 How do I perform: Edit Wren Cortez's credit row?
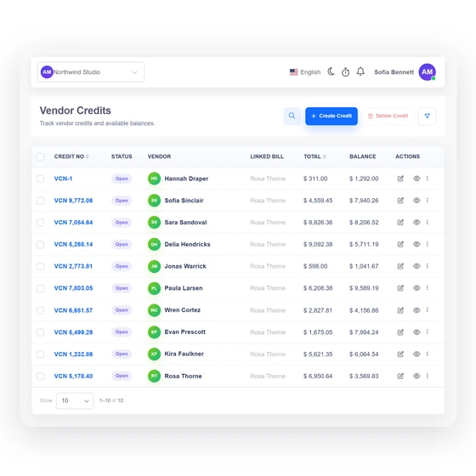(x=400, y=310)
